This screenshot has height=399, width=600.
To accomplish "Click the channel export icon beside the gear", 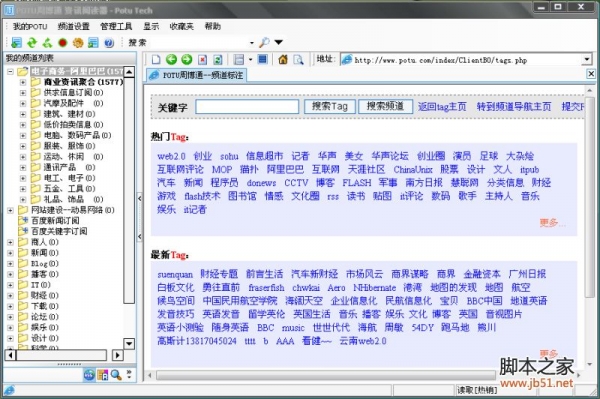I will (x=93, y=42).
